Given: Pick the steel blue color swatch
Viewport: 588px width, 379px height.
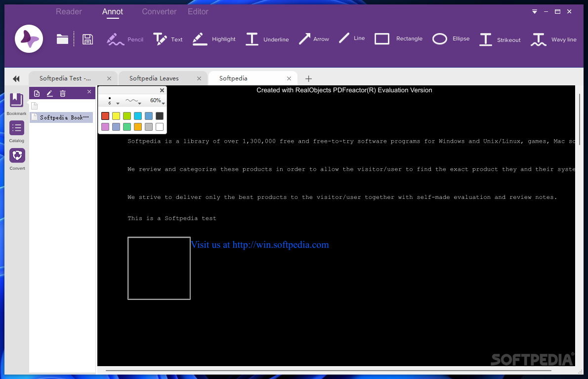Looking at the screenshot, I should coord(149,116).
